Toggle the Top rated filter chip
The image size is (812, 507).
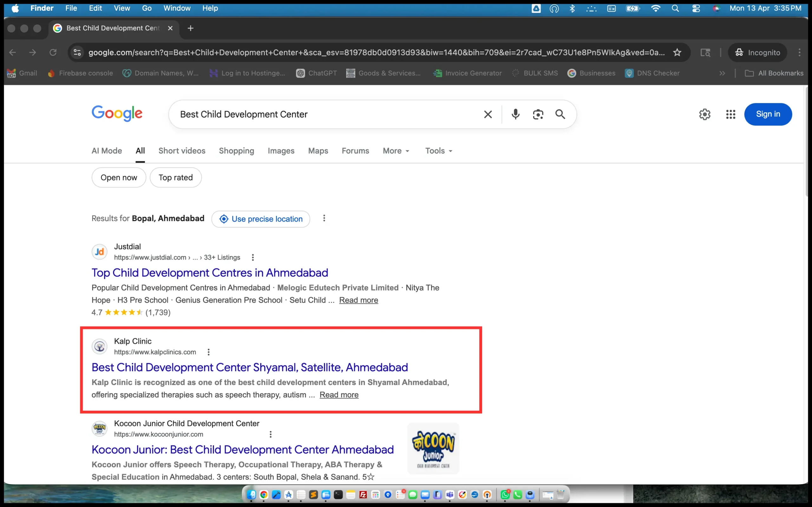tap(175, 177)
